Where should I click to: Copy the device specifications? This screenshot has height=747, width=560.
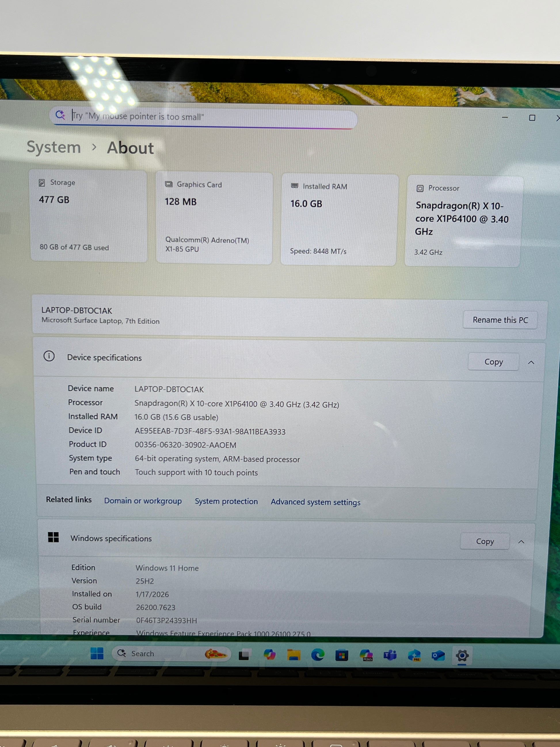coord(493,362)
